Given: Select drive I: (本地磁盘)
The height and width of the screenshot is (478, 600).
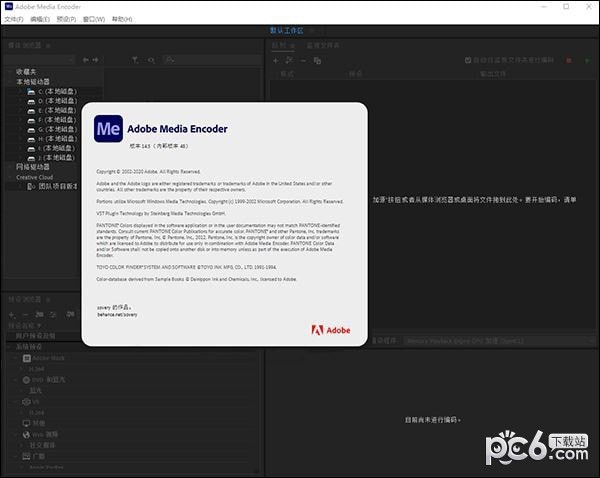Looking at the screenshot, I should tap(57, 148).
